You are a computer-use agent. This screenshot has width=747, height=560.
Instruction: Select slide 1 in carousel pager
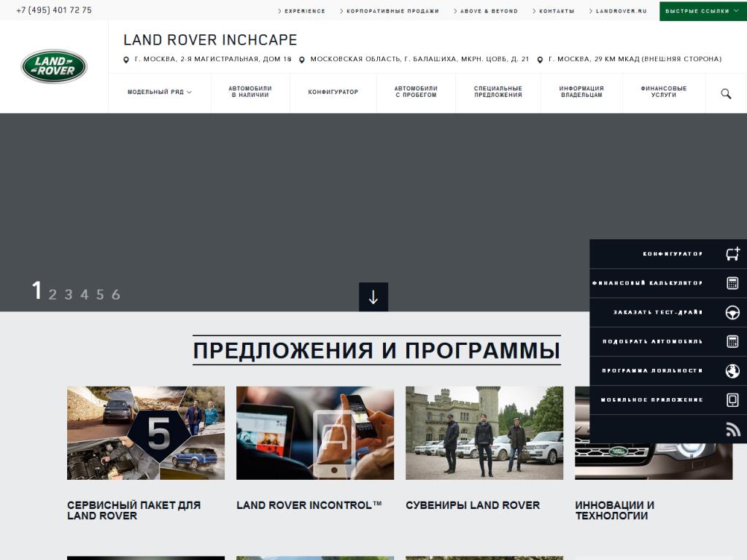point(36,290)
